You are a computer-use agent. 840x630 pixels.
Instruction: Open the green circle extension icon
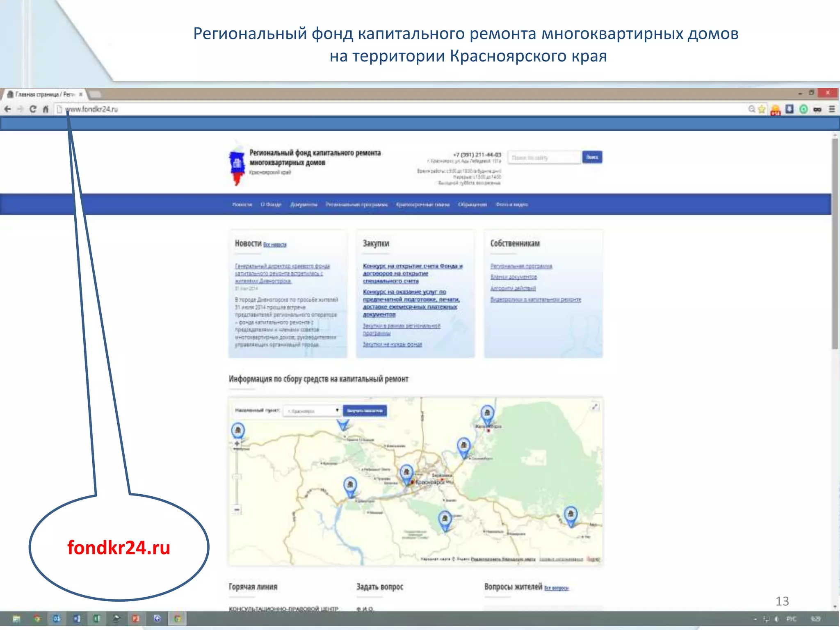coord(803,109)
